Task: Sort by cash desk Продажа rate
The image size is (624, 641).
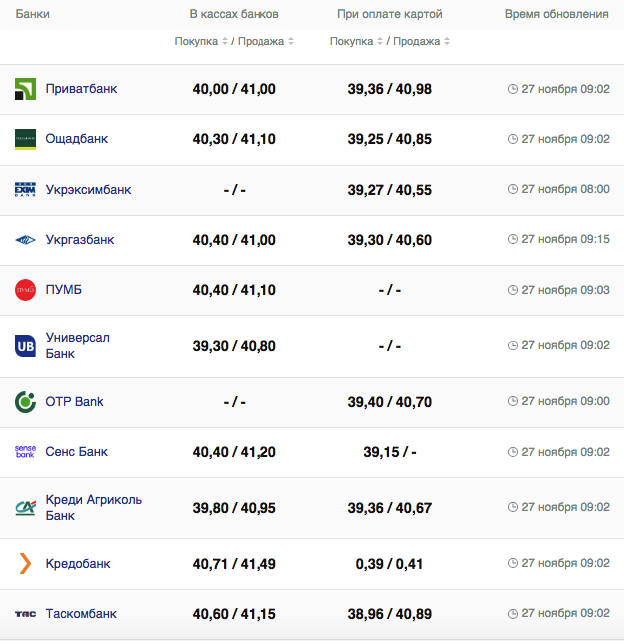Action: click(265, 42)
